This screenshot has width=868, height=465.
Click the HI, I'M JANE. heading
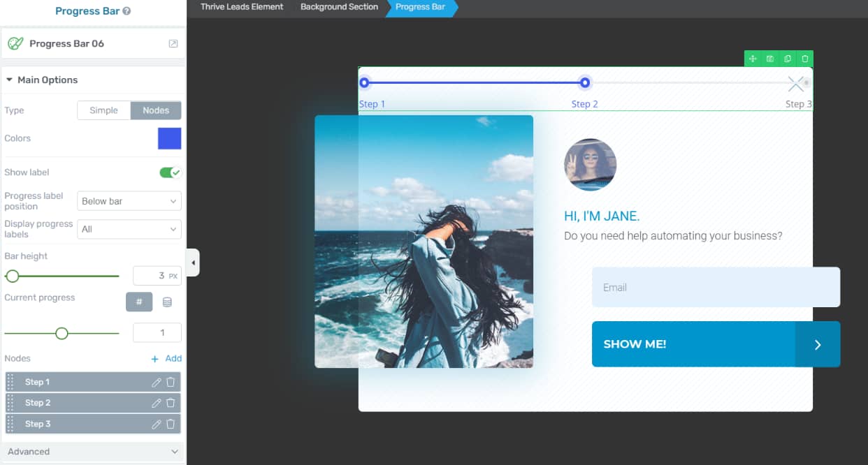602,216
